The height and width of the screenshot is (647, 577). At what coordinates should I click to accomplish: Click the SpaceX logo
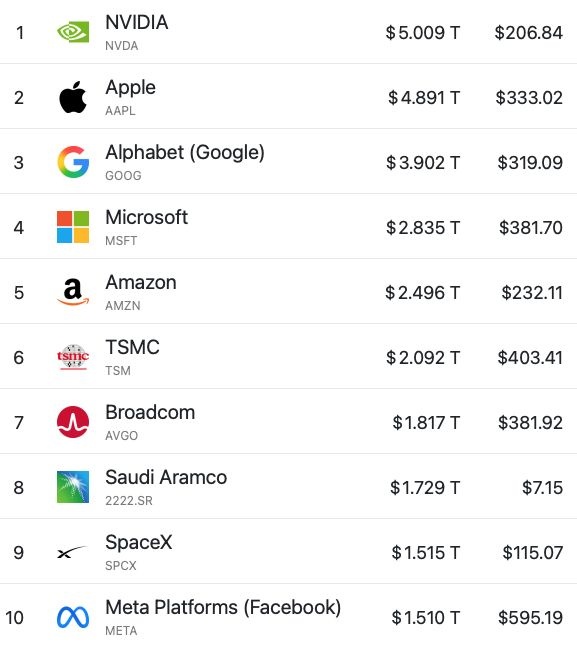72,552
